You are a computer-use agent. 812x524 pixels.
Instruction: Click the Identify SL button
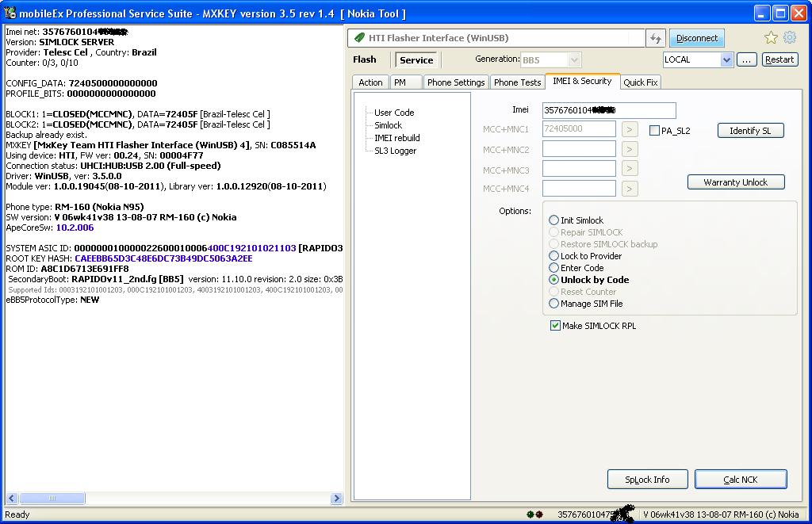[x=750, y=131]
